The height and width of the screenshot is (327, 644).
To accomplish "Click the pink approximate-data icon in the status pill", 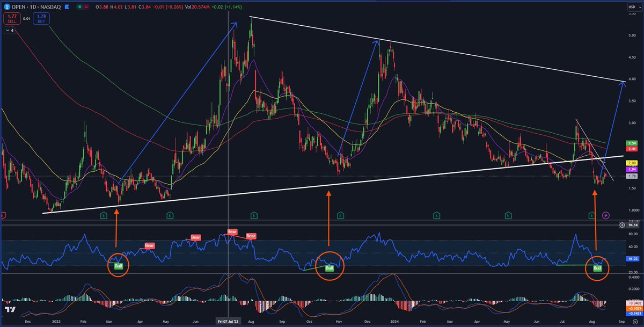I will [x=86, y=6].
